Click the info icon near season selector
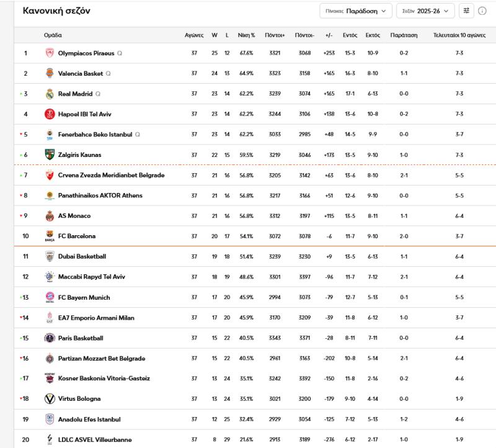The image size is (496, 448). (483, 11)
